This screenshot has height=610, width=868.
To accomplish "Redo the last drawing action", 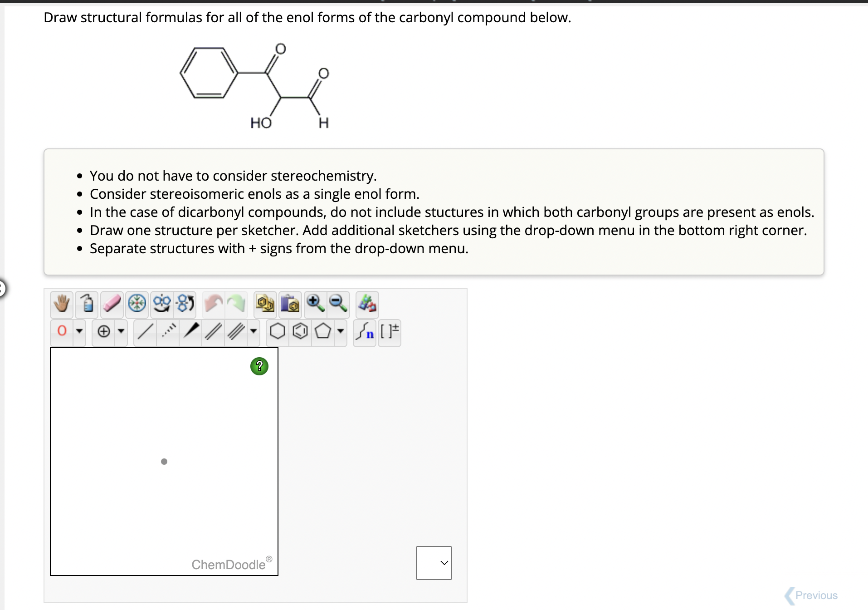I will tap(237, 304).
